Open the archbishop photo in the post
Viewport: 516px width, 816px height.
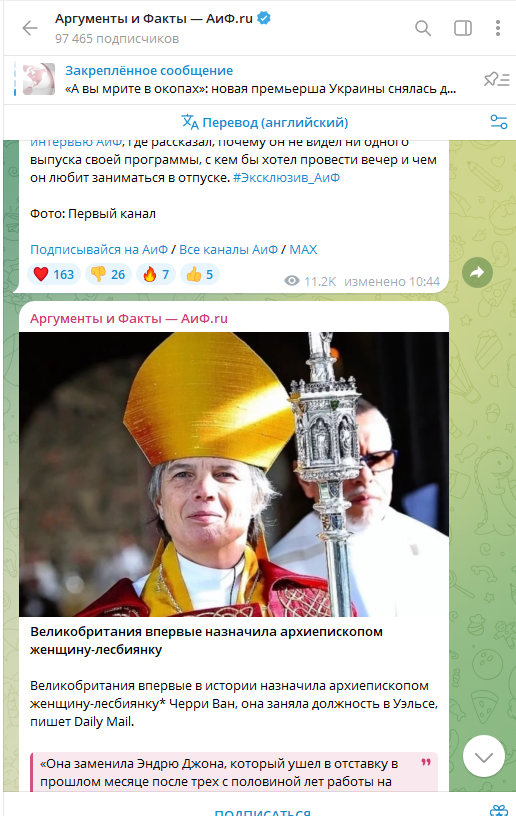pos(234,474)
